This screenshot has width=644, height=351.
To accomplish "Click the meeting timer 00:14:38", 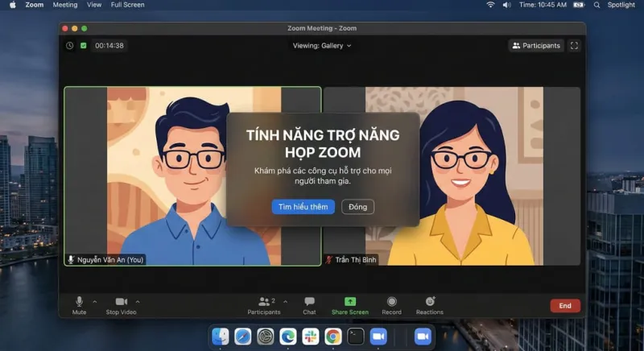I will (109, 46).
